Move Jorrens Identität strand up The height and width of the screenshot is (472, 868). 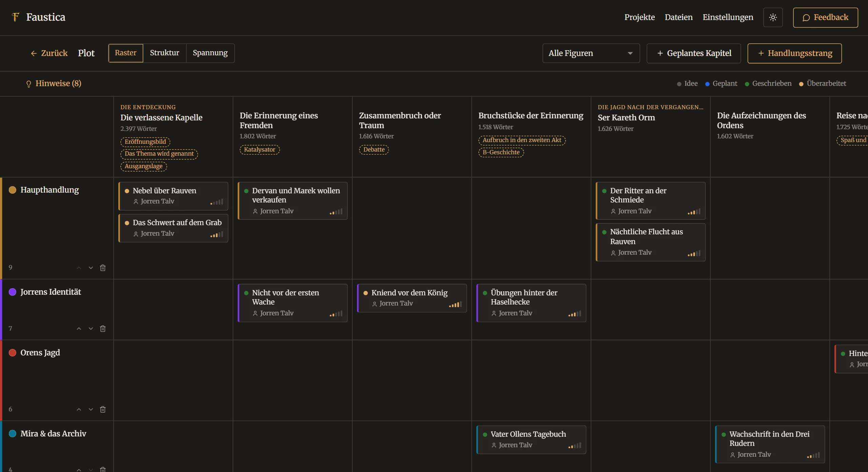point(79,329)
